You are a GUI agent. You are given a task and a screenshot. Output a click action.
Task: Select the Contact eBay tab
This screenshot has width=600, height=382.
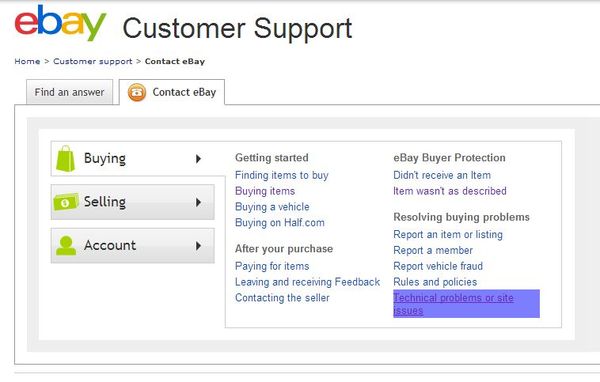click(172, 92)
